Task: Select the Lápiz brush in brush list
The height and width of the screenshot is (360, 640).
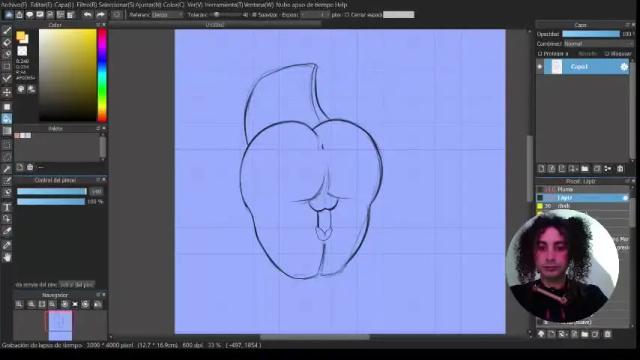Action: pyautogui.click(x=564, y=198)
